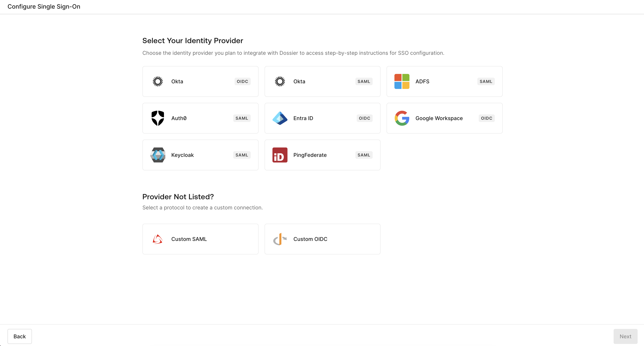Choose the Custom OIDC label
This screenshot has width=644, height=346.
pos(310,239)
